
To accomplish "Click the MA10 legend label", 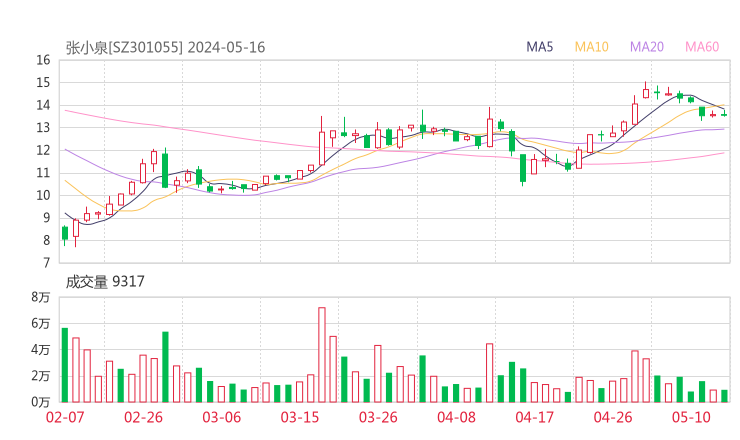I will coord(591,47).
